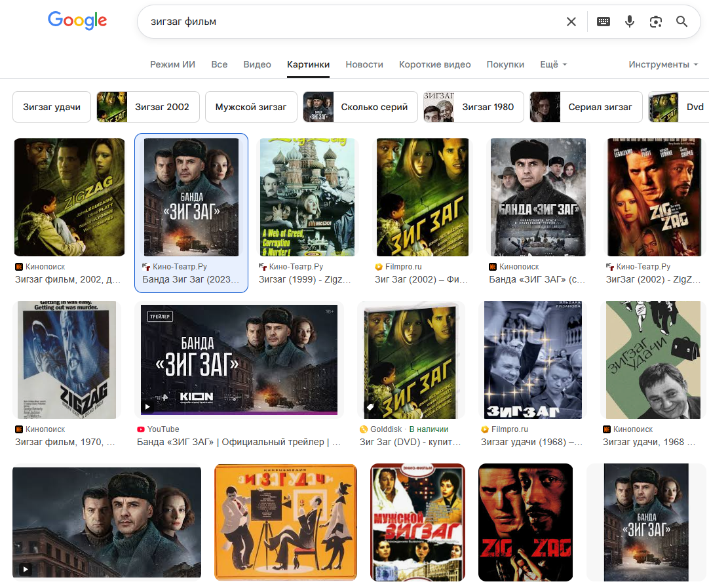Screen dimensions: 709x588
Task: Open bottom-row wide Банда video still
Action: [x=107, y=522]
